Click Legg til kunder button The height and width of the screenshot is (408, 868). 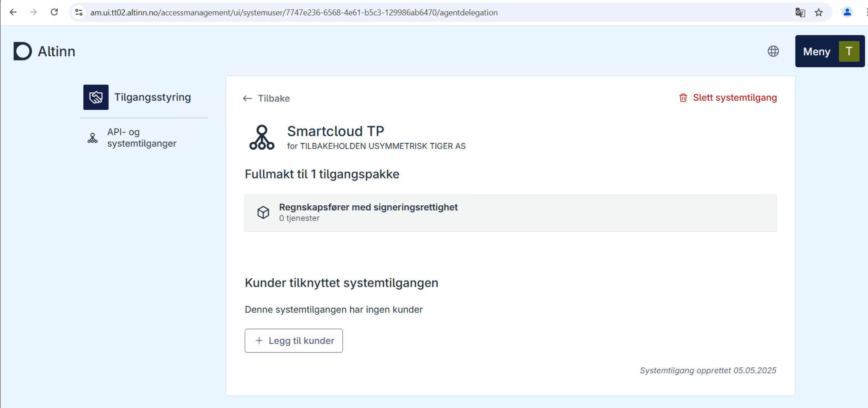[294, 341]
